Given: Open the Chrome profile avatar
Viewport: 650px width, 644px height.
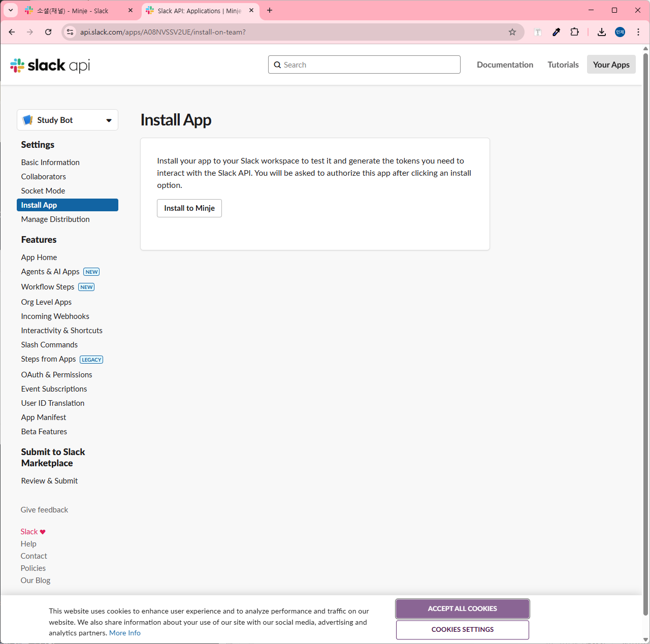Looking at the screenshot, I should point(620,32).
